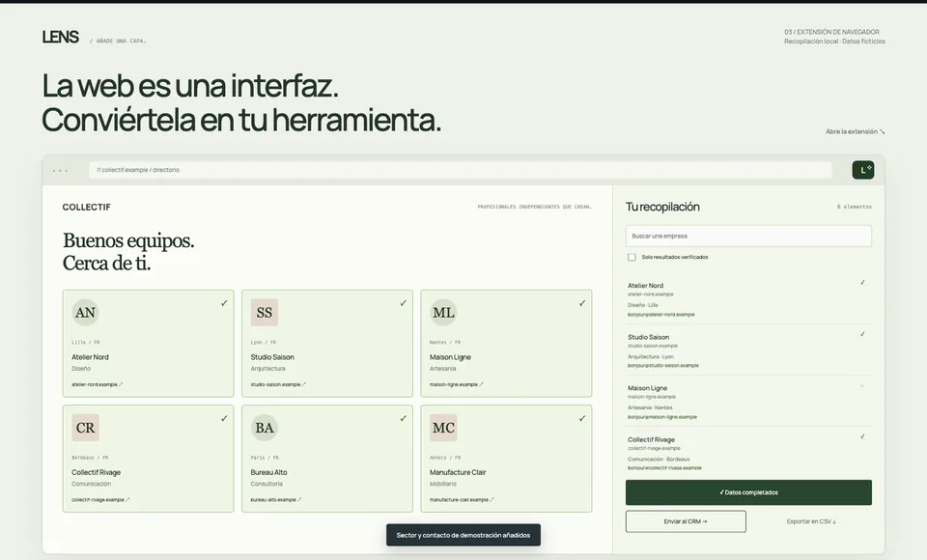Open maison-ligne.example link on card

pos(457,384)
